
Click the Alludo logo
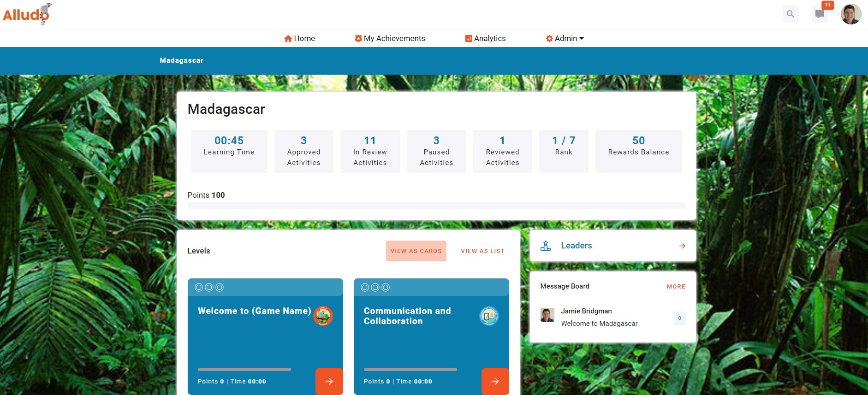27,14
